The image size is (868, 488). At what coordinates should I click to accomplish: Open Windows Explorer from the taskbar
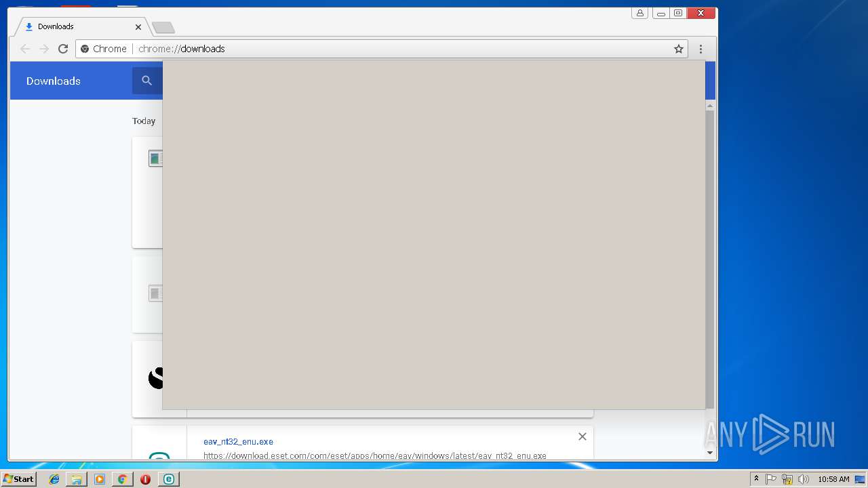77,479
